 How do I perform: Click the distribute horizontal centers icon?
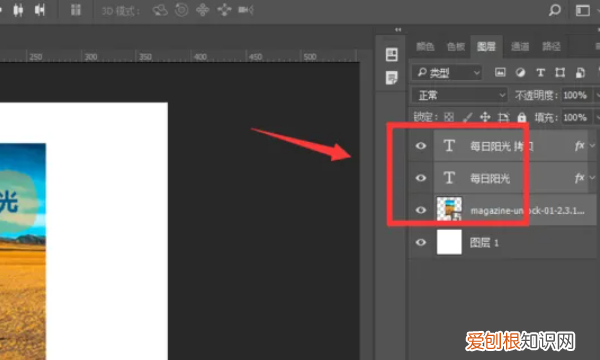point(18,10)
